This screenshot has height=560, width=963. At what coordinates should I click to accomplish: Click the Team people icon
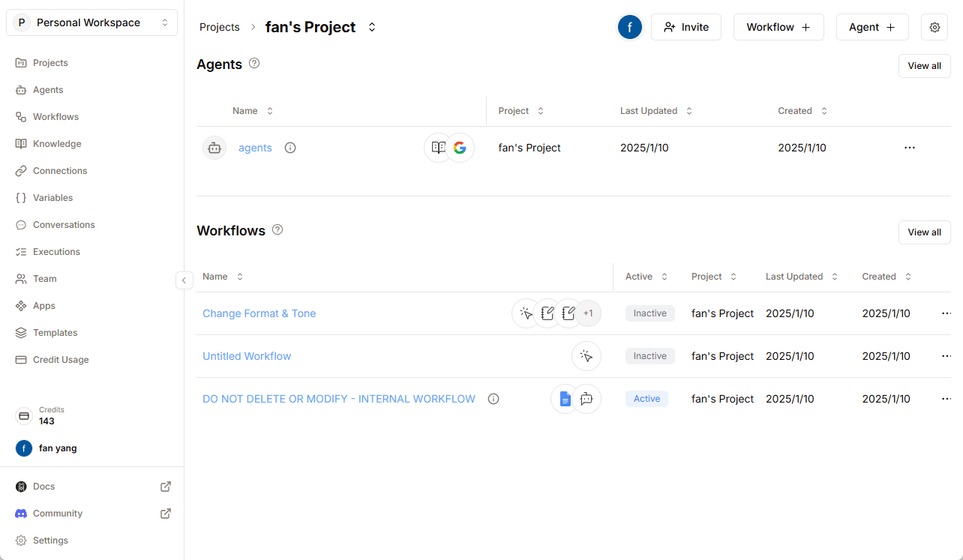click(x=21, y=279)
